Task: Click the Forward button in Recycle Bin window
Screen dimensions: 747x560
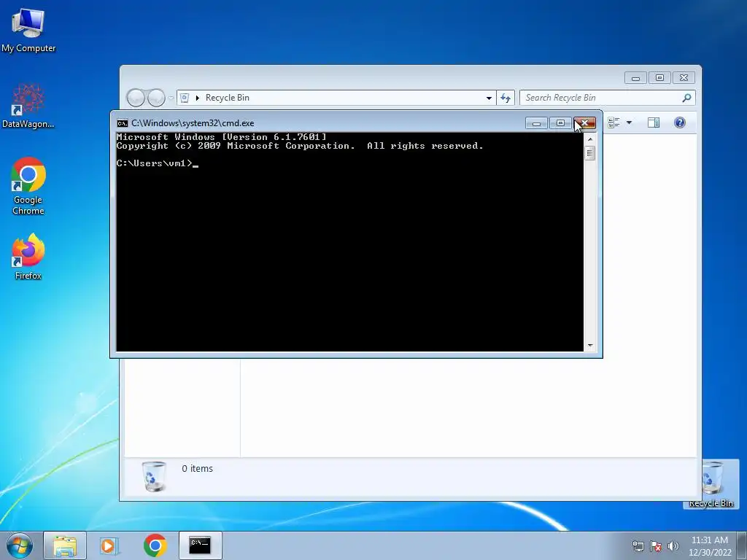Action: tap(156, 98)
